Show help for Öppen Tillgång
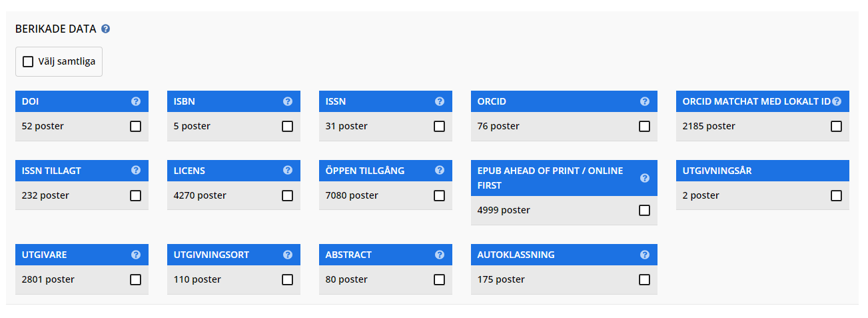 [440, 171]
